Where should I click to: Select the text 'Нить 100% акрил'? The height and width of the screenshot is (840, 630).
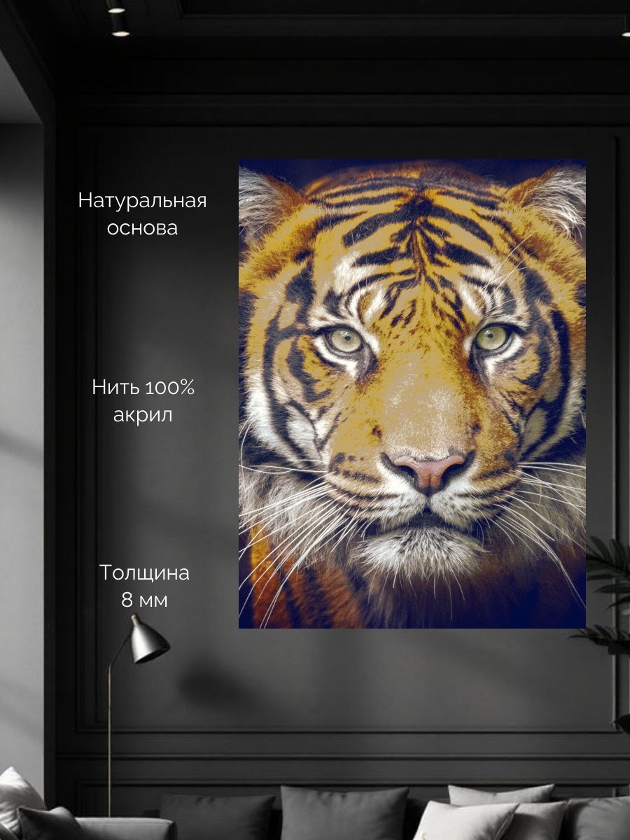[x=143, y=401]
